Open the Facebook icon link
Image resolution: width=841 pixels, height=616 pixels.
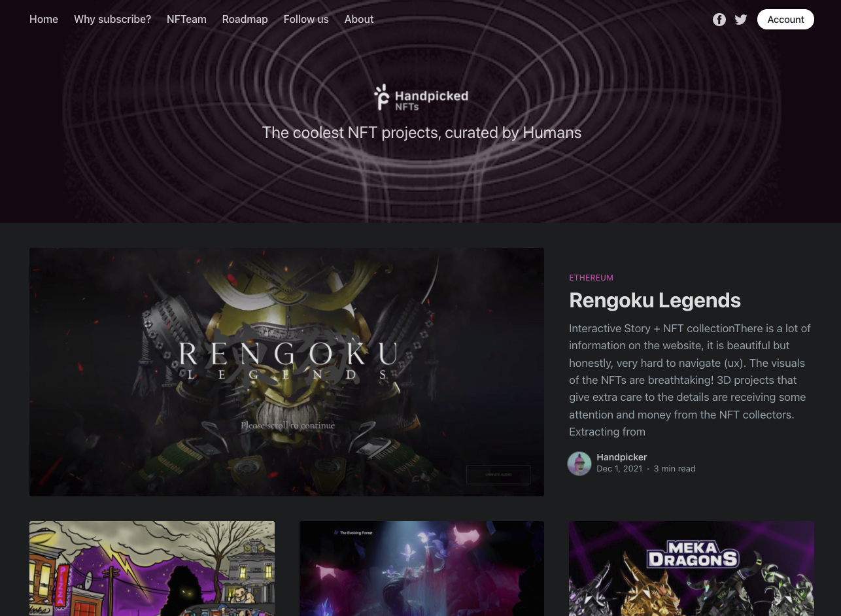pos(719,20)
